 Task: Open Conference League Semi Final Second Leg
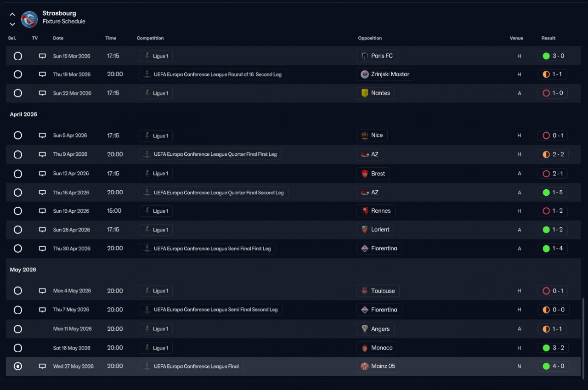(x=211, y=310)
